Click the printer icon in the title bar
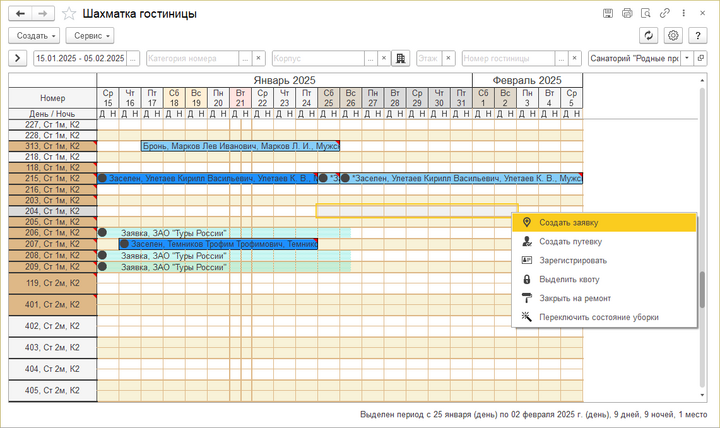 [x=627, y=13]
